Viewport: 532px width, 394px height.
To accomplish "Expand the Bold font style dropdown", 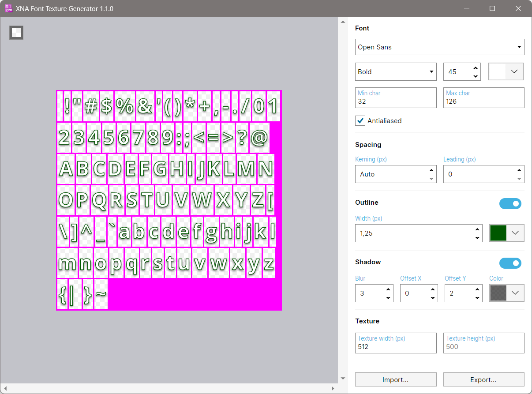I will tap(396, 72).
